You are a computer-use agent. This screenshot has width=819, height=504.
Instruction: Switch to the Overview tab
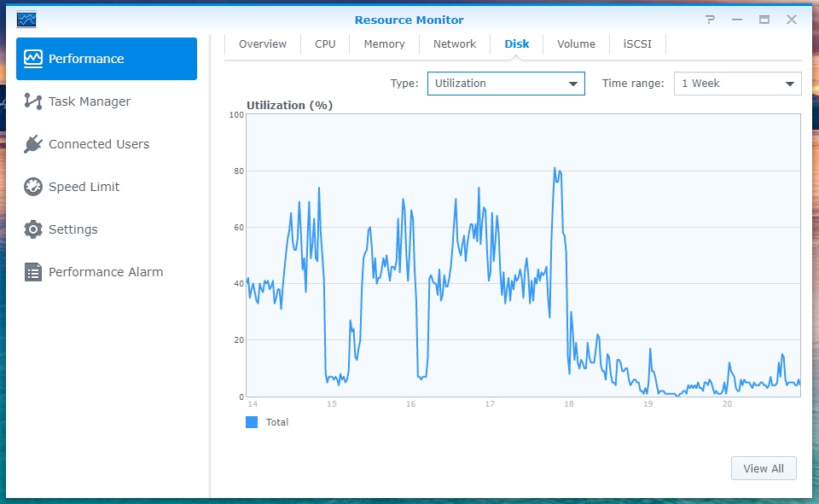[263, 44]
